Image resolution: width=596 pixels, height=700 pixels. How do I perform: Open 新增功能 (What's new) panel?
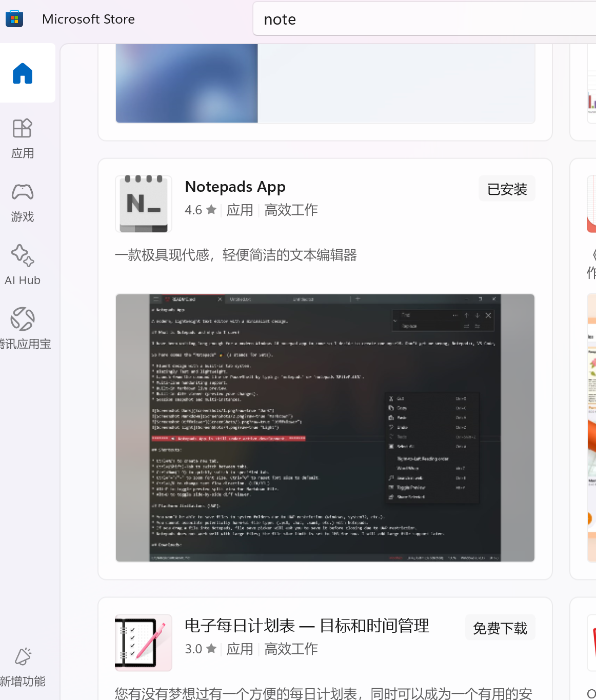23,667
